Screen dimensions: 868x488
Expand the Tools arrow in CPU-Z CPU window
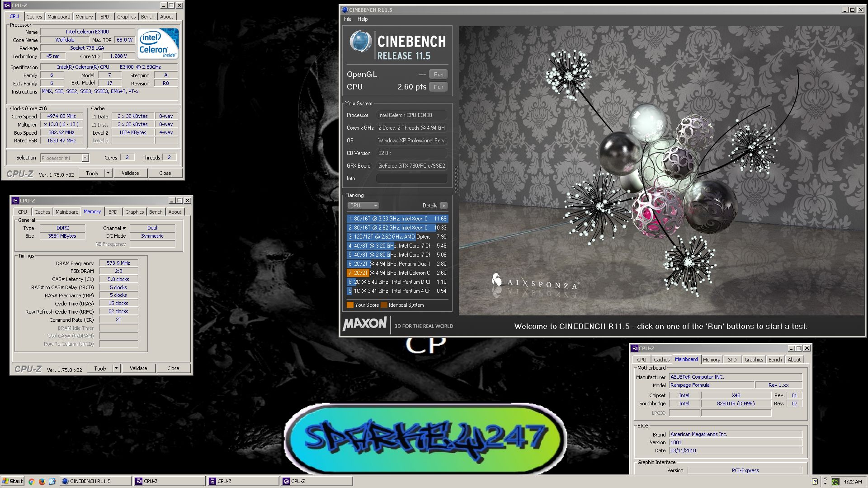coord(108,173)
